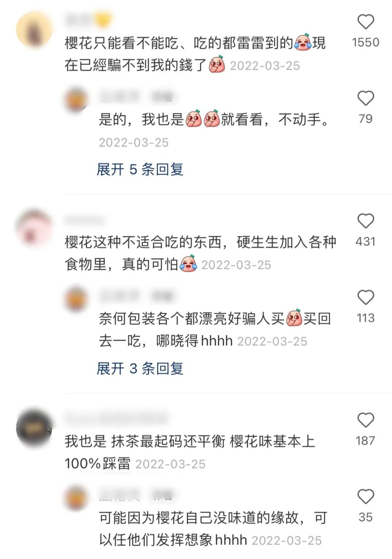
Task: Like the reply with 113 likes
Action: pyautogui.click(x=366, y=297)
